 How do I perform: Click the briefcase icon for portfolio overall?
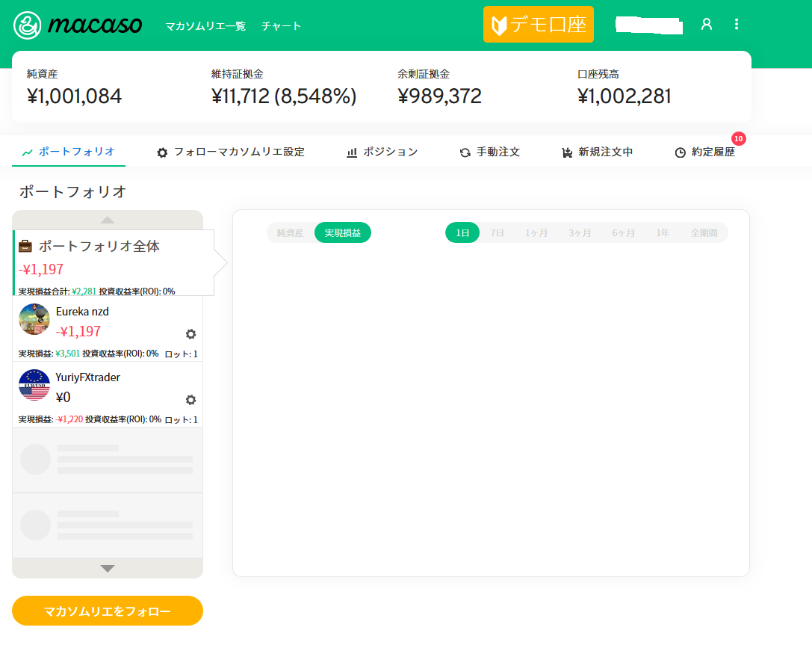tap(25, 246)
